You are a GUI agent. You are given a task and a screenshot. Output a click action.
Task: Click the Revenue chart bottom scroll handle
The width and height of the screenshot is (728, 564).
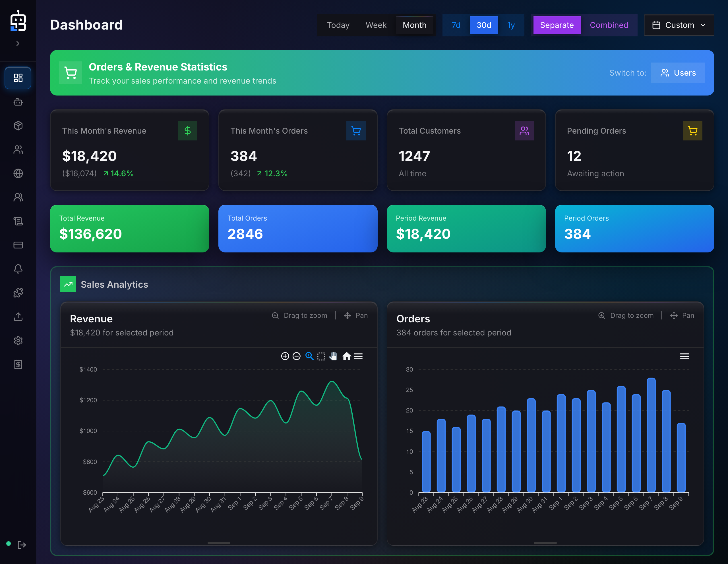click(219, 543)
